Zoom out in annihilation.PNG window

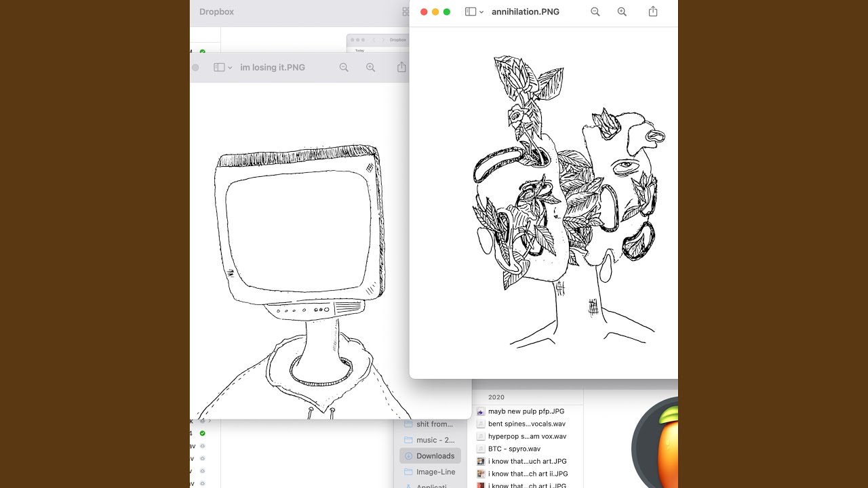click(595, 12)
